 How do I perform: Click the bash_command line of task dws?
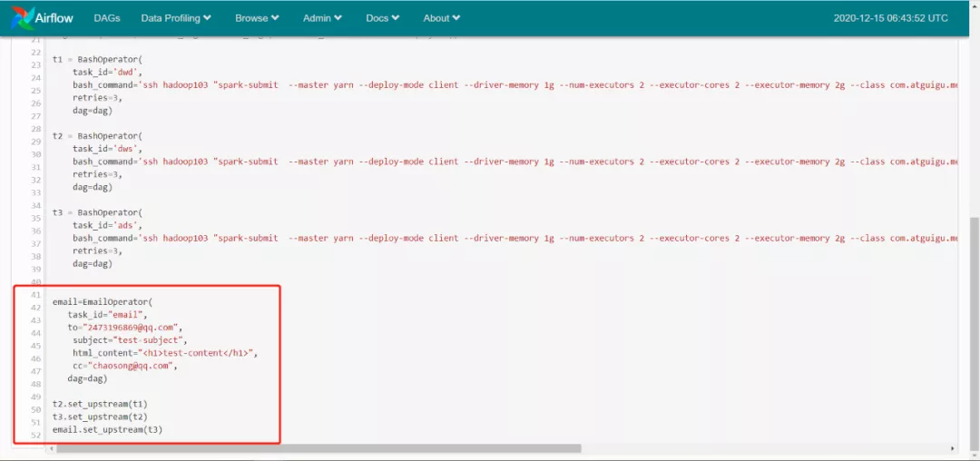[515, 162]
